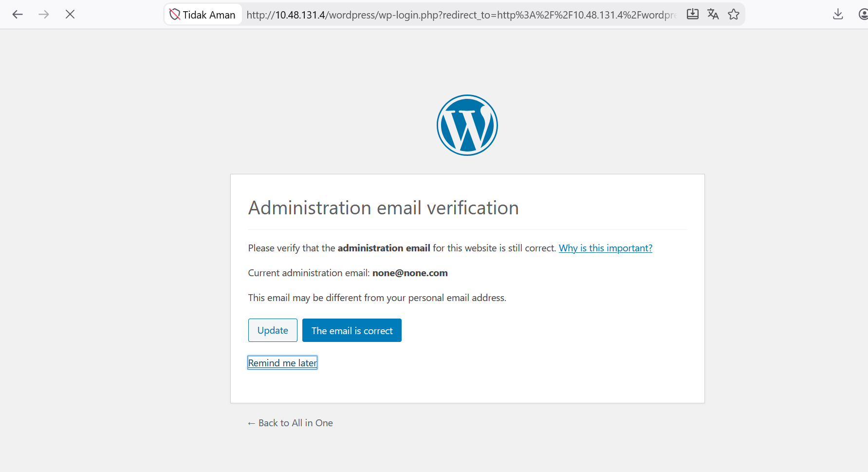Click the 'Administration email verification' heading
This screenshot has width=868, height=472.
384,208
